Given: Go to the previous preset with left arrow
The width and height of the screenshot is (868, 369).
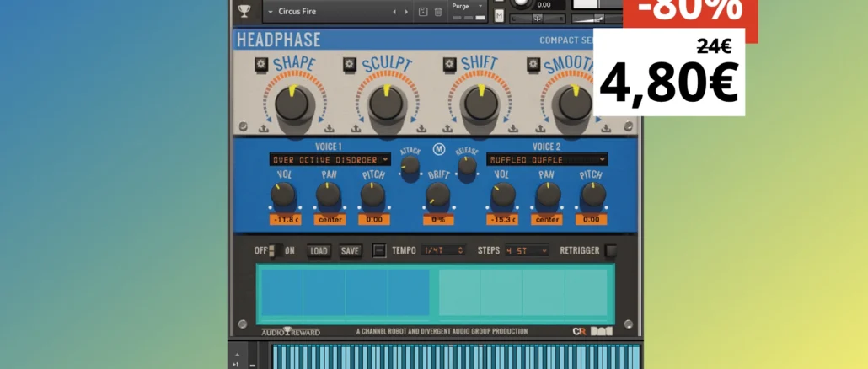Looking at the screenshot, I should (x=394, y=12).
